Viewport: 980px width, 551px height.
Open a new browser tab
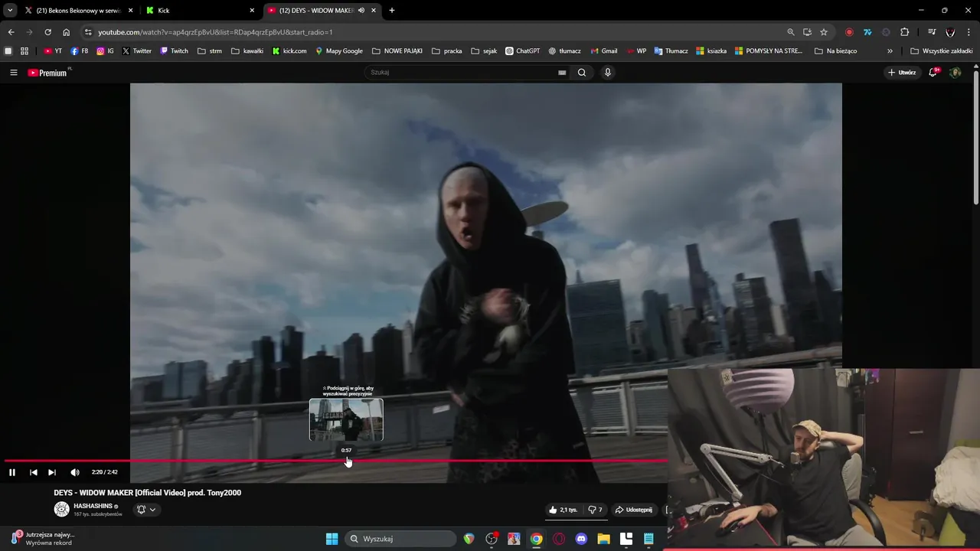(392, 11)
